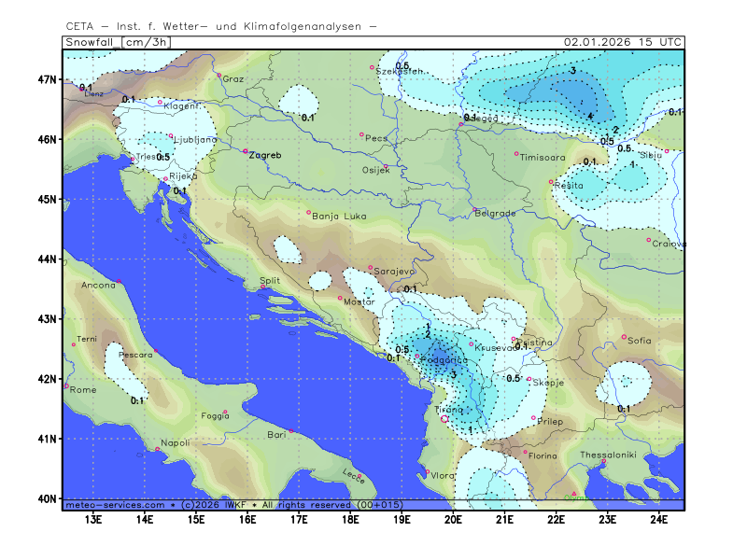Select the Sofia city marker
The height and width of the screenshot is (560, 747).
coord(624,337)
